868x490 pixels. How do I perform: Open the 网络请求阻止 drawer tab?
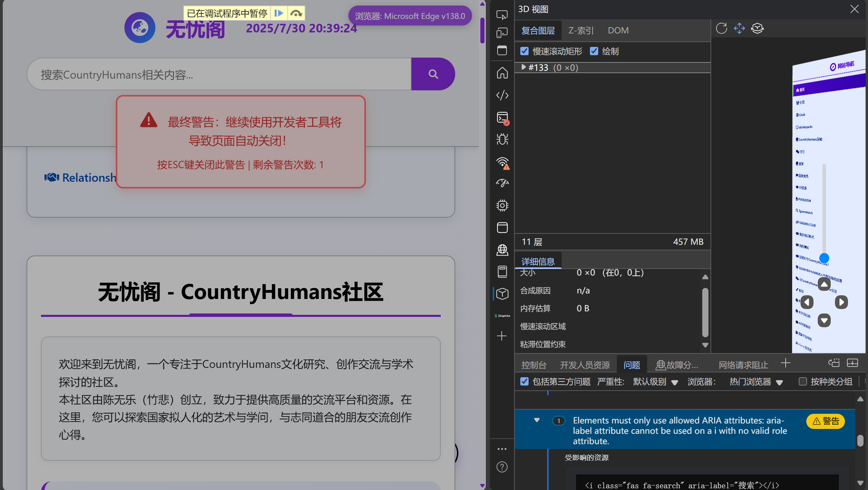pyautogui.click(x=743, y=365)
